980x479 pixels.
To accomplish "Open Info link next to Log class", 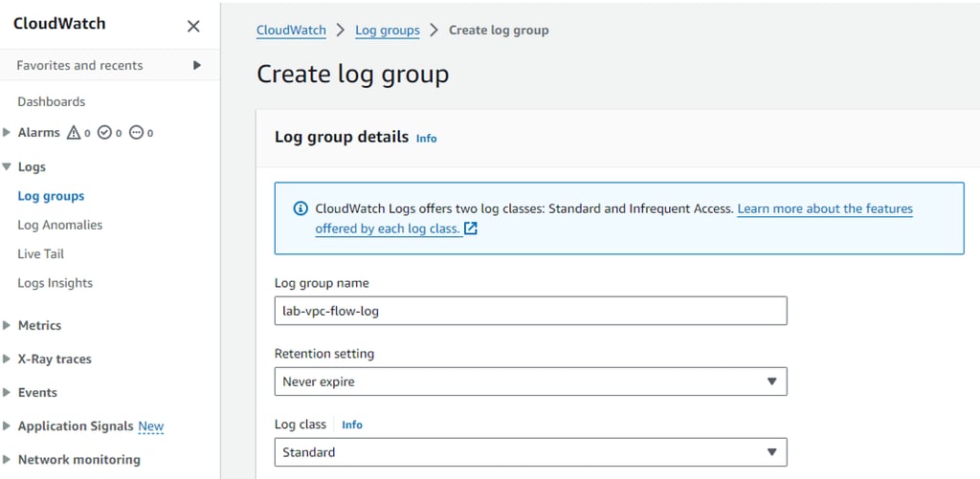I will point(352,425).
